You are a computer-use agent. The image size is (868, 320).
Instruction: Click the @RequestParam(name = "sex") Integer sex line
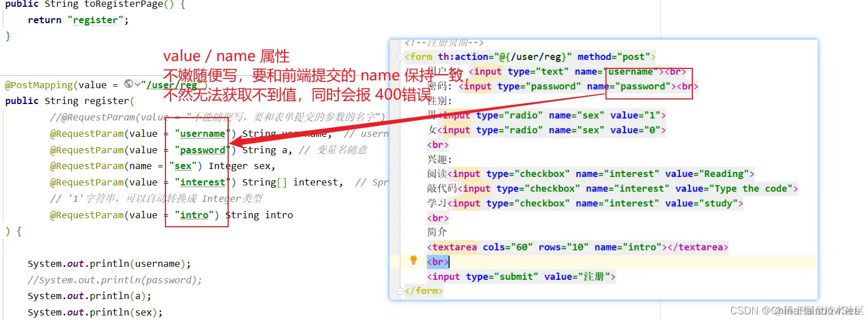(163, 166)
